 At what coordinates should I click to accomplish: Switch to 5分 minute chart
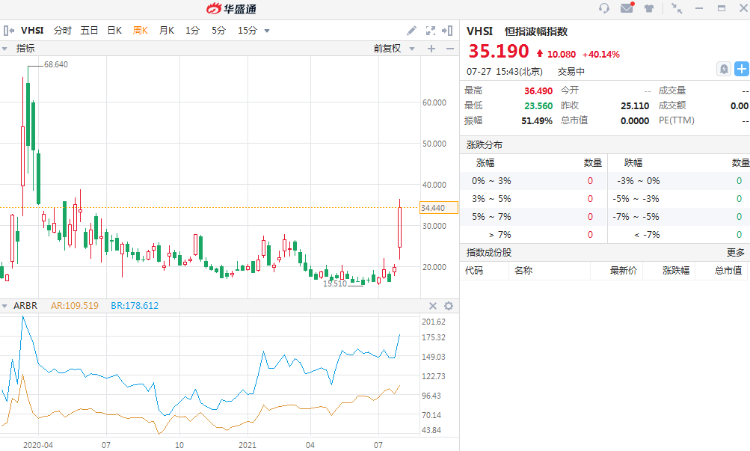click(x=219, y=31)
